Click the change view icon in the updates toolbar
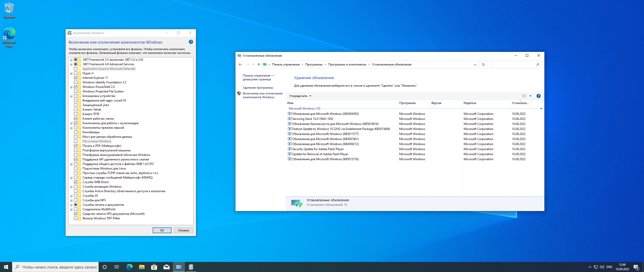Image resolution: width=644 pixels, height=272 pixels. 525,96
